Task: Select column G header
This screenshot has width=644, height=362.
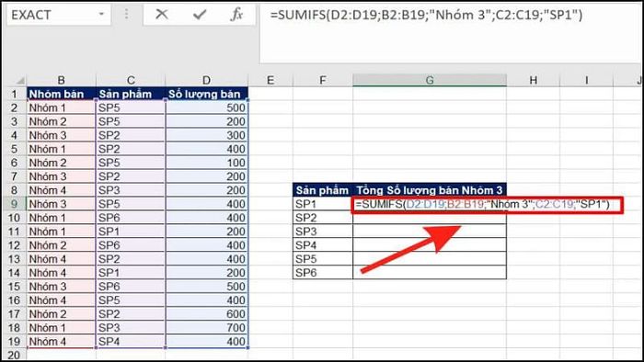Action: pos(430,80)
